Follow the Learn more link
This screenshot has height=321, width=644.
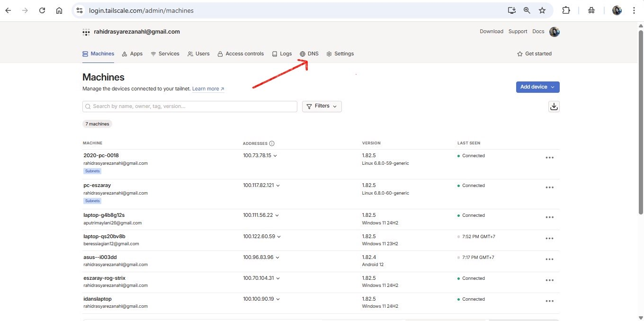click(208, 89)
